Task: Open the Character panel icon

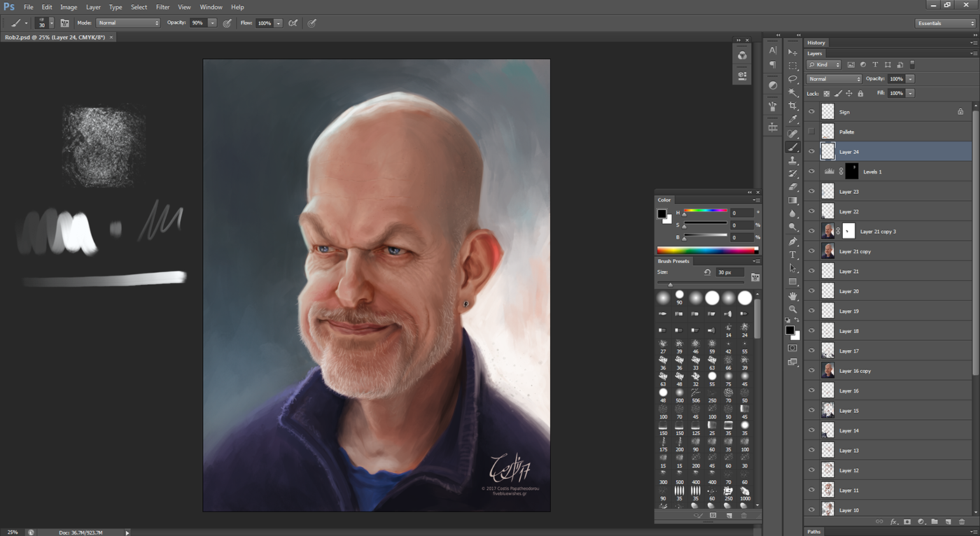Action: tap(773, 50)
